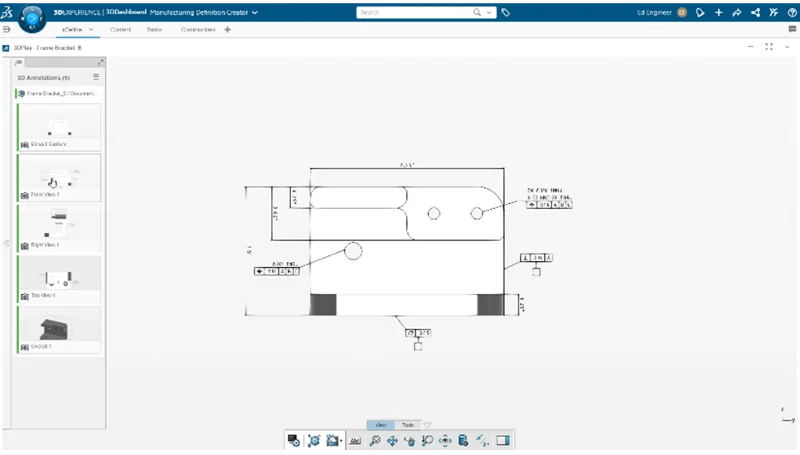Toggle the side panel display icon

(503, 440)
